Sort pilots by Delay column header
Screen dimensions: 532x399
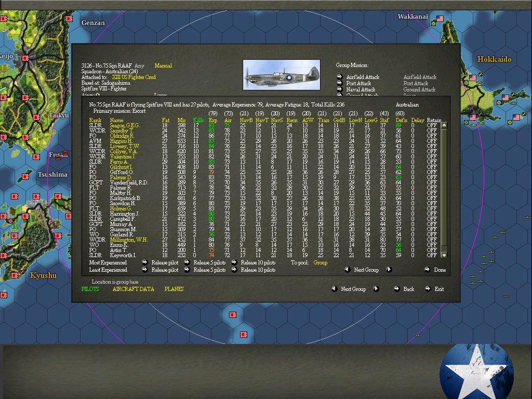click(418, 120)
